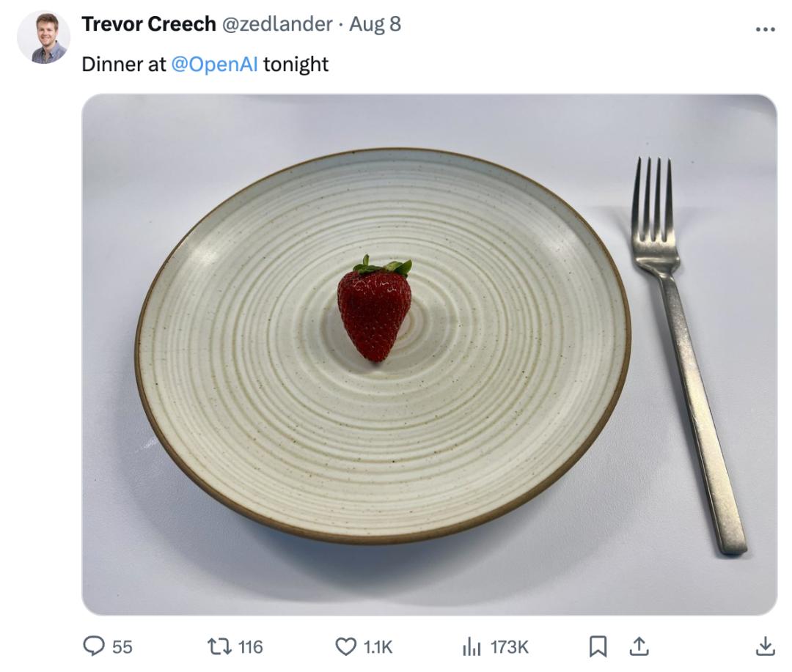Click the download icon below the photo
792x672 pixels.
point(764,646)
